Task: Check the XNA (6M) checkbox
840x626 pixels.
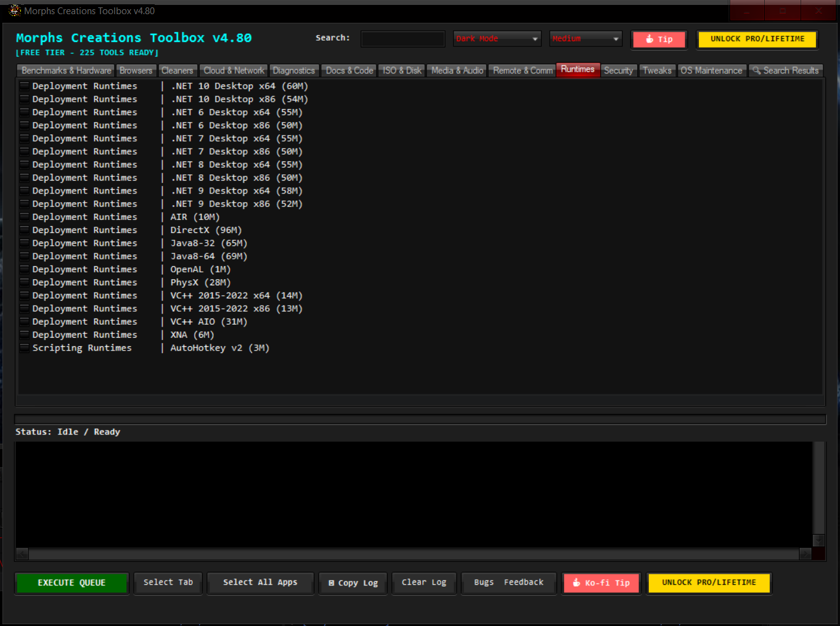Action: pyautogui.click(x=25, y=335)
